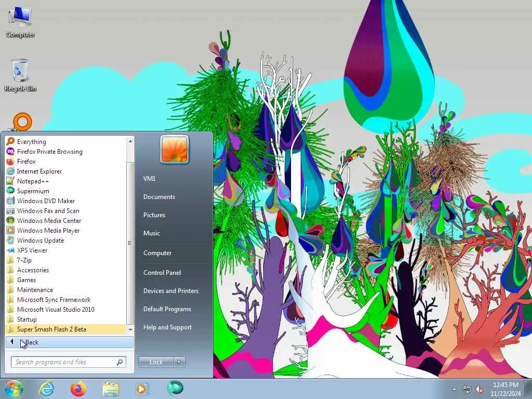Click the Start orb button

[14, 389]
